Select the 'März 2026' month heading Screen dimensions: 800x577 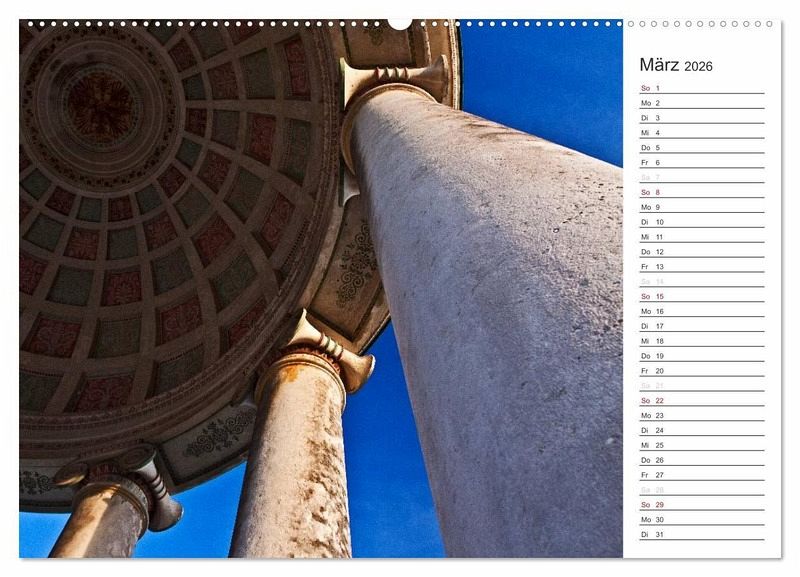tap(676, 65)
